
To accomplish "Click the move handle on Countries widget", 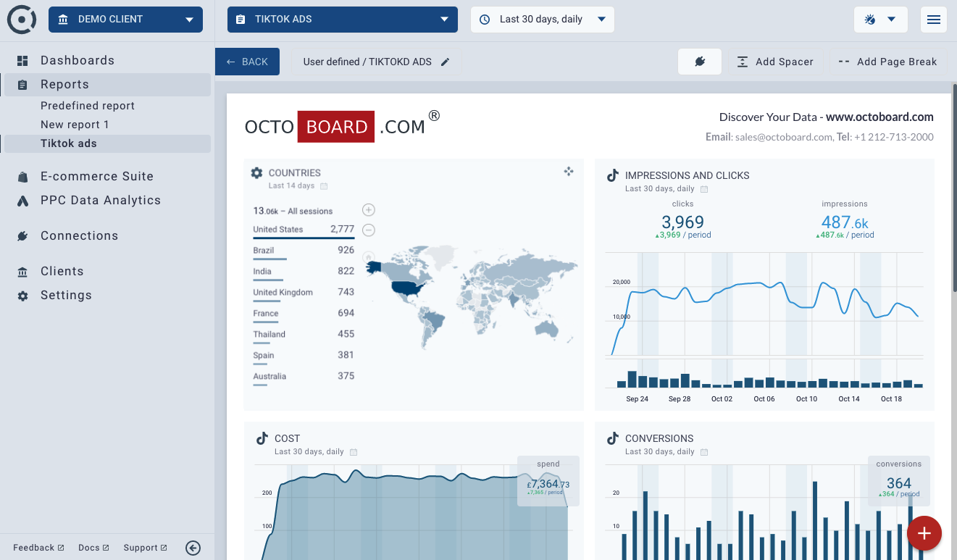I will pyautogui.click(x=569, y=172).
